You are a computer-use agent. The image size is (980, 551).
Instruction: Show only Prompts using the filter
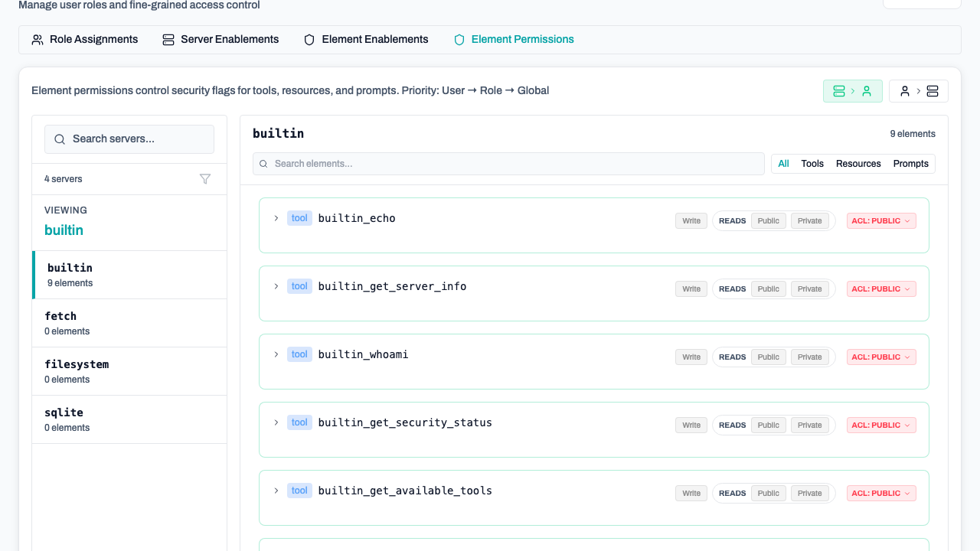click(910, 163)
